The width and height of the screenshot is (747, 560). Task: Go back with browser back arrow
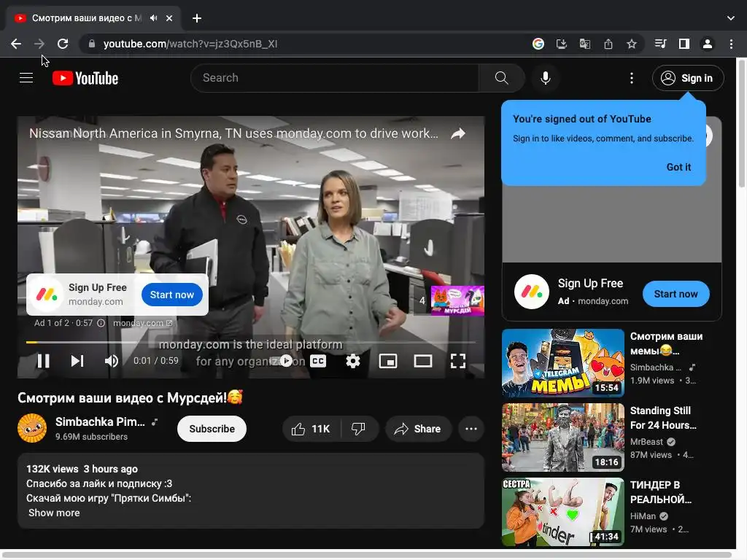pos(16,44)
